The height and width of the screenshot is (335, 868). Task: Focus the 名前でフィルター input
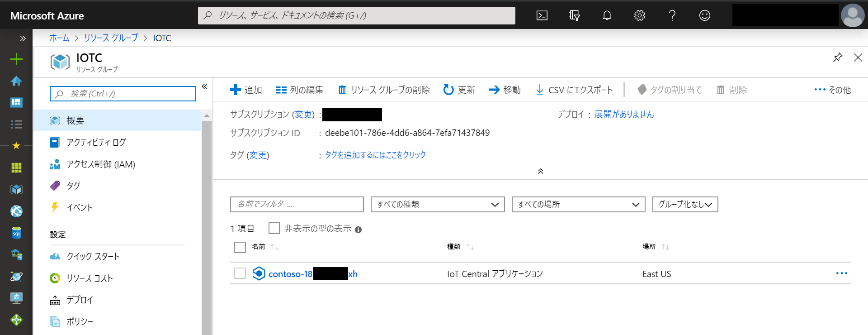(297, 204)
